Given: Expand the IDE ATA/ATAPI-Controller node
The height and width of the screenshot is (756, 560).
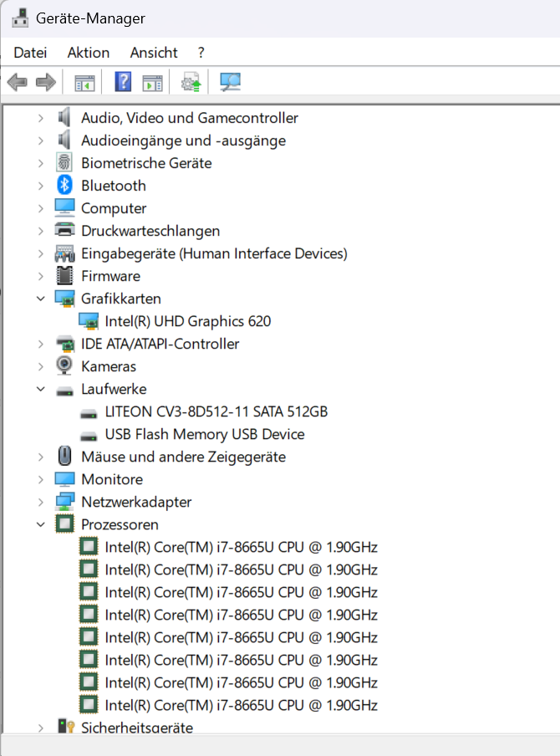Looking at the screenshot, I should [x=41, y=344].
